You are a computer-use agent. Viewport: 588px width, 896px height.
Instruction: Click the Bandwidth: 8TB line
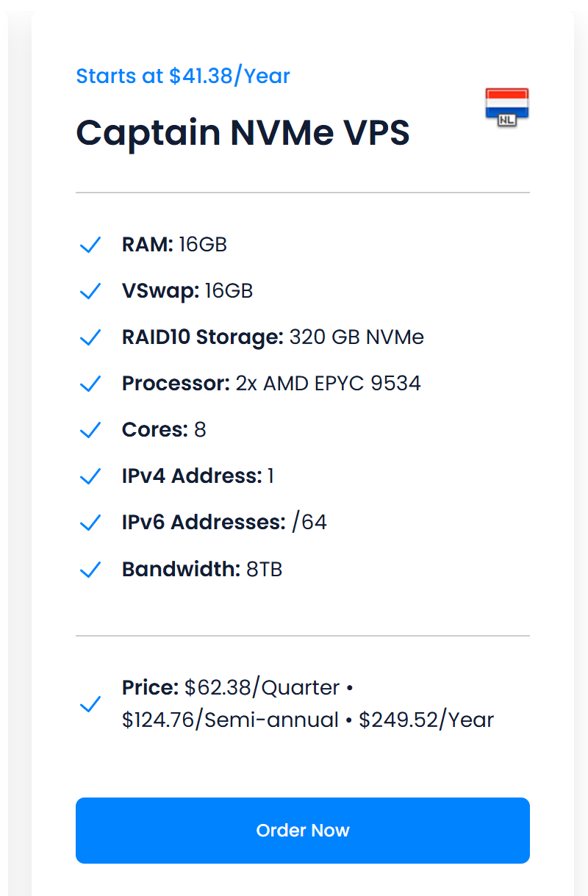(x=202, y=569)
